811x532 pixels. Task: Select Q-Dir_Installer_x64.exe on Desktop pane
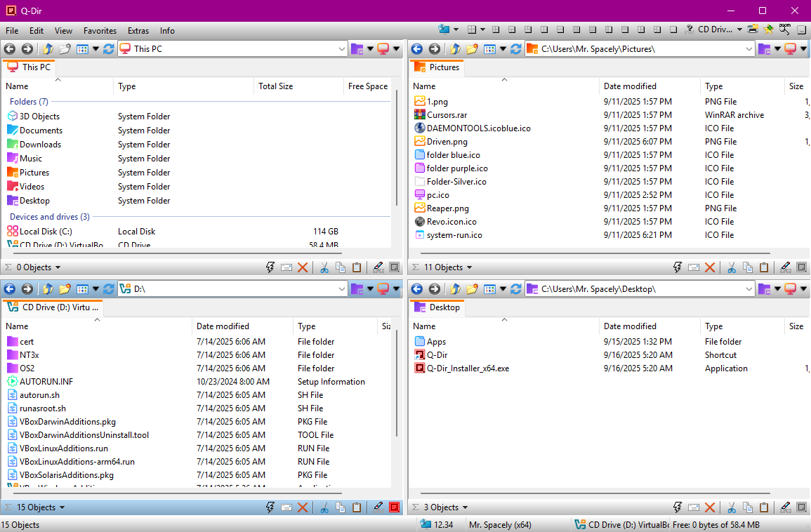pyautogui.click(x=468, y=368)
